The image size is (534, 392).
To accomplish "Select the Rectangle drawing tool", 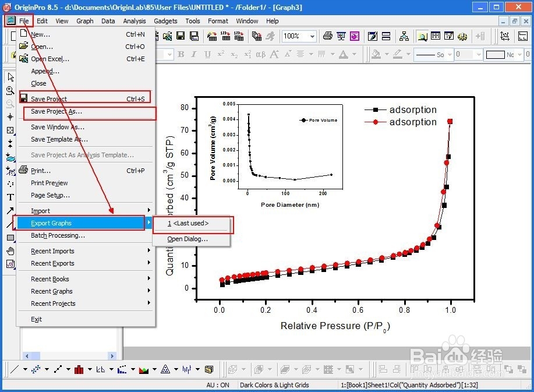I will (x=10, y=238).
